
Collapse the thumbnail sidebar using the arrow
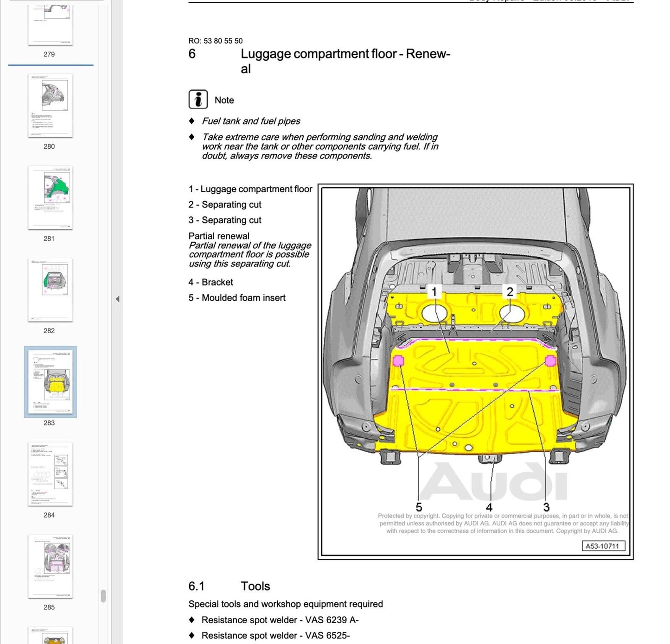tap(117, 299)
